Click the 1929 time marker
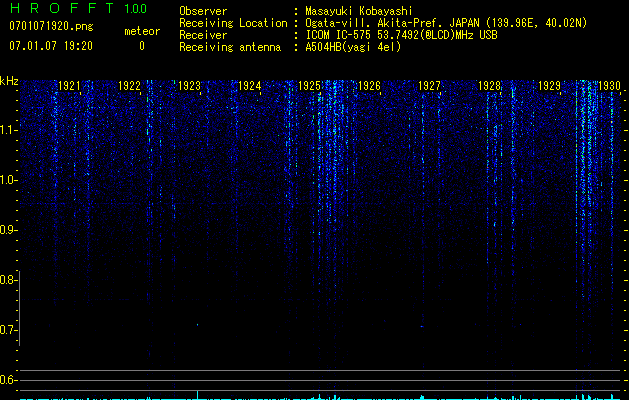The height and width of the screenshot is (400, 629). pos(549,86)
